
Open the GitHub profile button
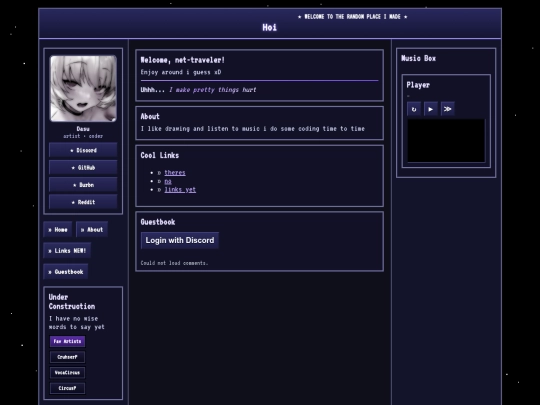pyautogui.click(x=83, y=168)
